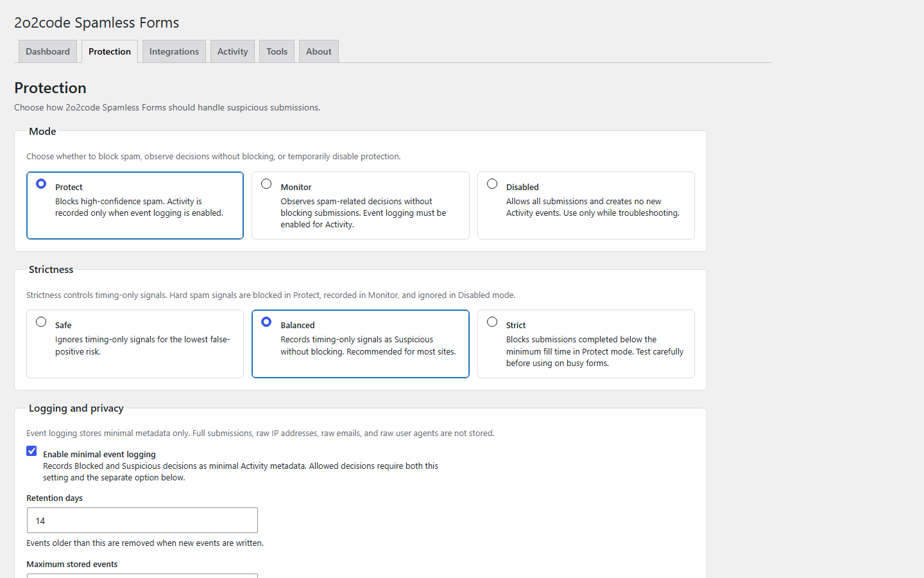Click the Enable minimal event logging label

tap(99, 454)
